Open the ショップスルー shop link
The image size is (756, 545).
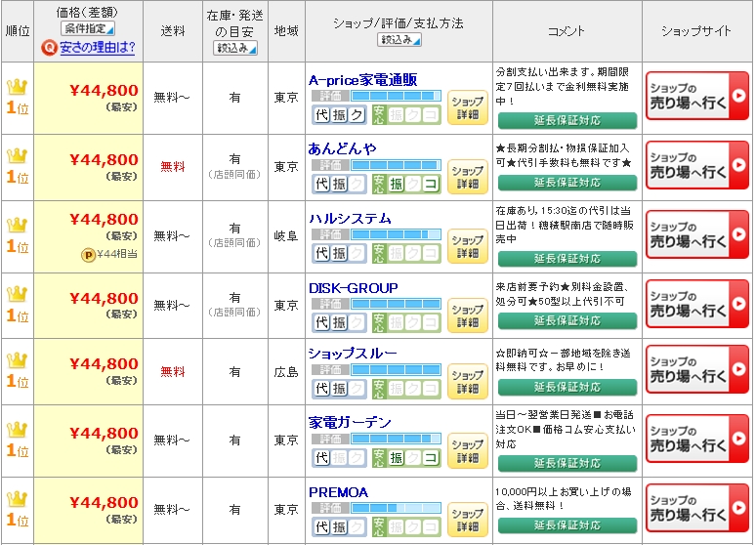(x=353, y=354)
